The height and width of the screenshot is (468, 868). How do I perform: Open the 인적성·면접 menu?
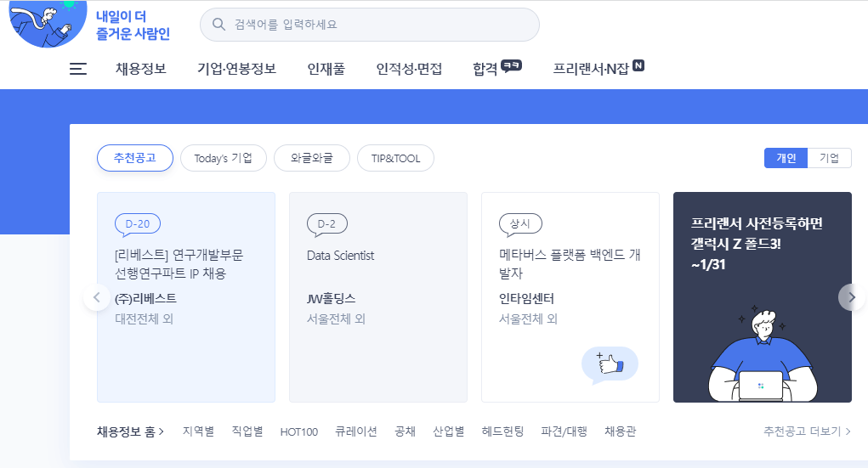click(409, 69)
